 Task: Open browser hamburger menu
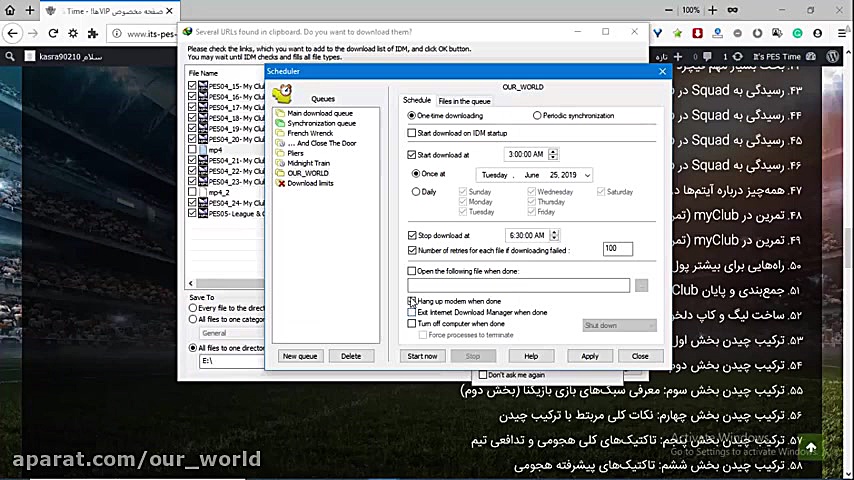841,34
